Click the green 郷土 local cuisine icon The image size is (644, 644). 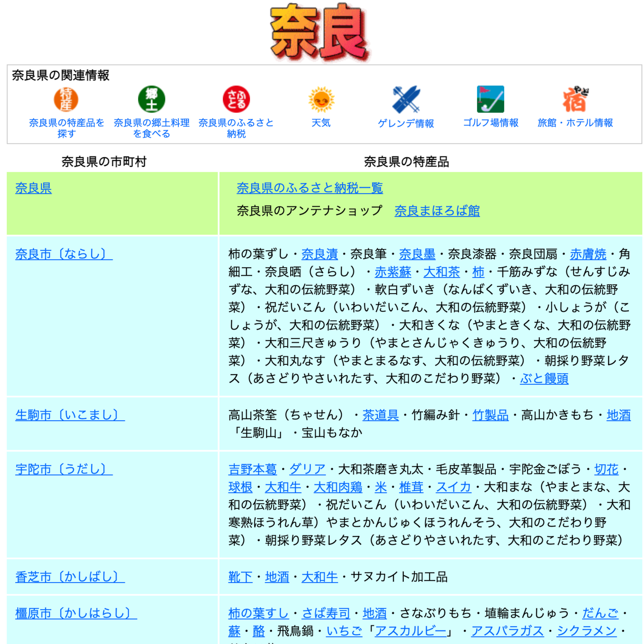pyautogui.click(x=151, y=99)
